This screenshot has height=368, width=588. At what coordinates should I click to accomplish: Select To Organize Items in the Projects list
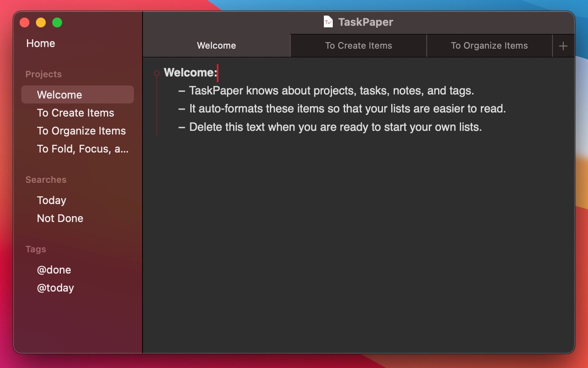(x=81, y=131)
